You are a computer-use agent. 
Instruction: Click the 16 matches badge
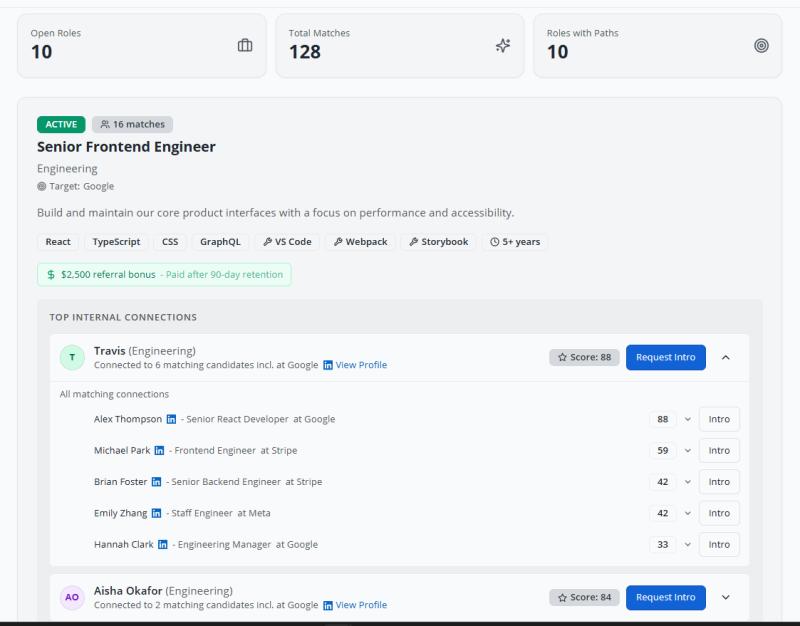coord(132,125)
